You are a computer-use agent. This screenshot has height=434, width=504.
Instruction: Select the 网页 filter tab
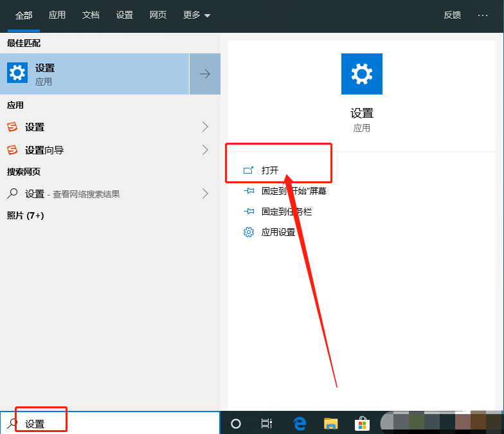point(158,15)
